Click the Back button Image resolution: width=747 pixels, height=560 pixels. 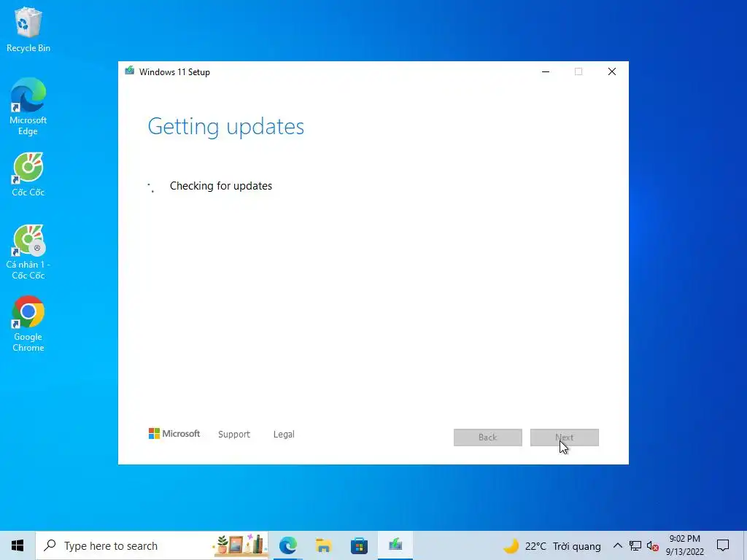coord(488,437)
